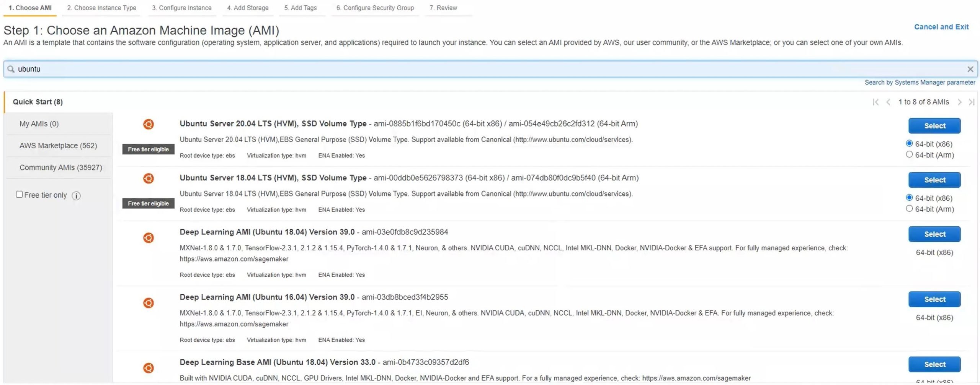
Task: Click Ubuntu logo for Ubuntu Server 20.04 LTS
Action: tap(149, 124)
